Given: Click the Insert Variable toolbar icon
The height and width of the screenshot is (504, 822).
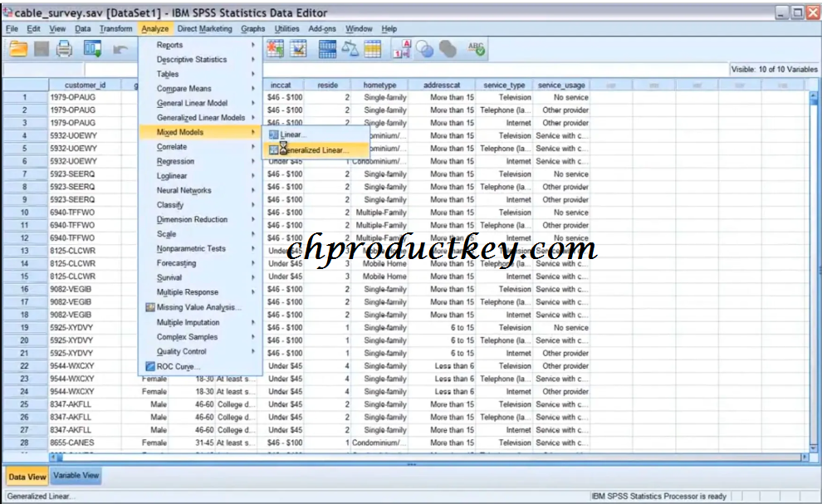Looking at the screenshot, I should click(298, 49).
